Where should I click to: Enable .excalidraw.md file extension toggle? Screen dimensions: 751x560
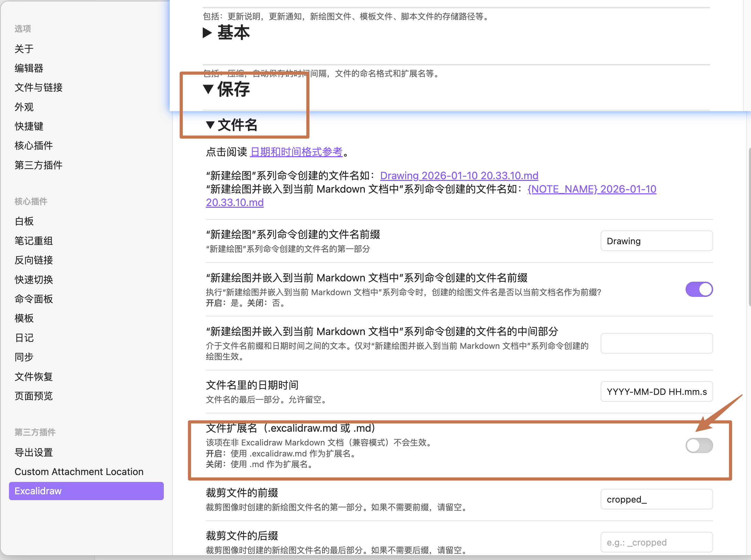[699, 445]
